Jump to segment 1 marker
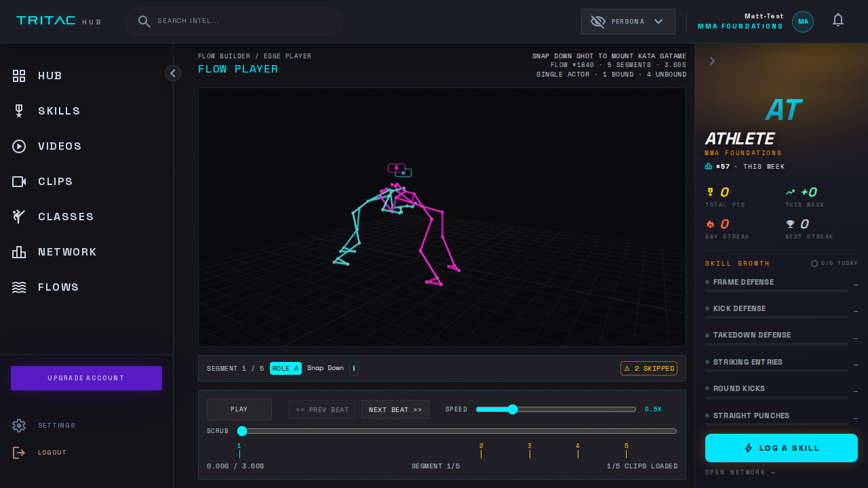This screenshot has height=488, width=868. click(239, 450)
